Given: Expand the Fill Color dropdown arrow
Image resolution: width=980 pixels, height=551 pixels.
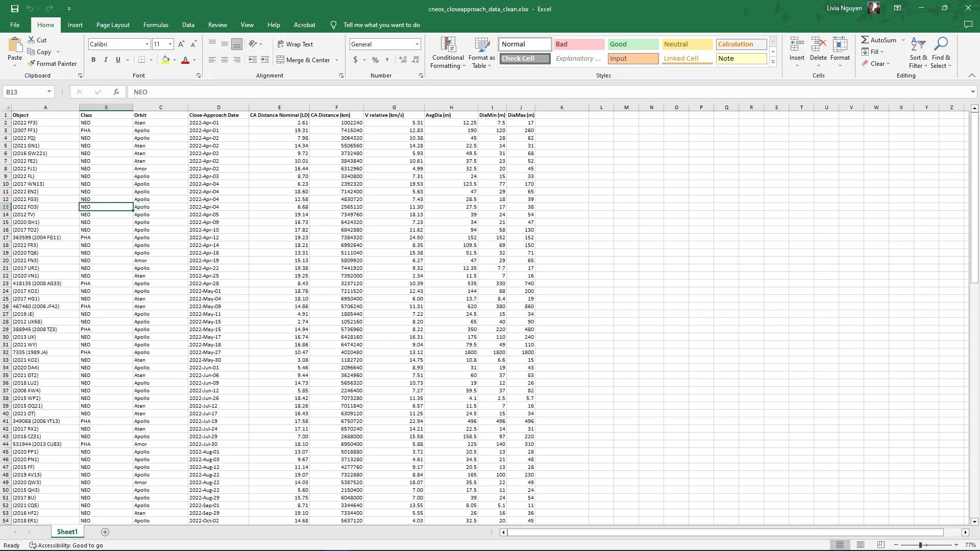Looking at the screenshot, I should tap(174, 60).
